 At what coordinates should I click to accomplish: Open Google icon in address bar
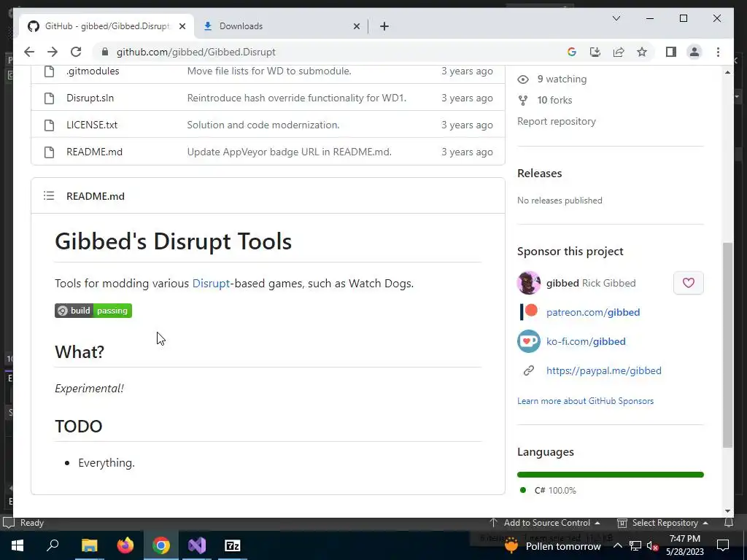pyautogui.click(x=572, y=52)
